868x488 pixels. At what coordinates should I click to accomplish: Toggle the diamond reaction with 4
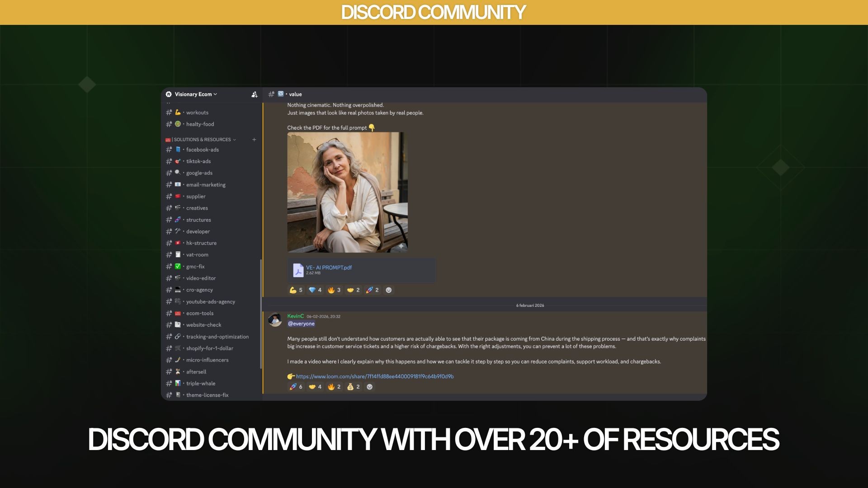tap(315, 290)
